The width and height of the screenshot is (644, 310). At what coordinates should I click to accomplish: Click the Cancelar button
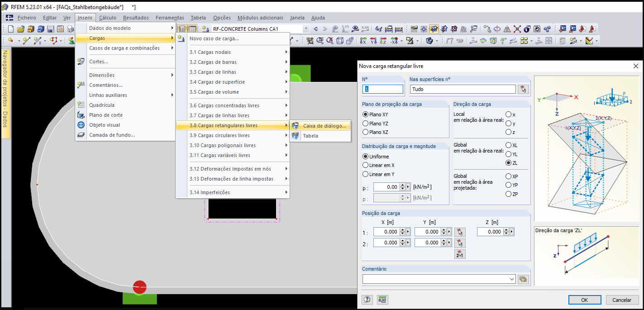[x=621, y=300]
